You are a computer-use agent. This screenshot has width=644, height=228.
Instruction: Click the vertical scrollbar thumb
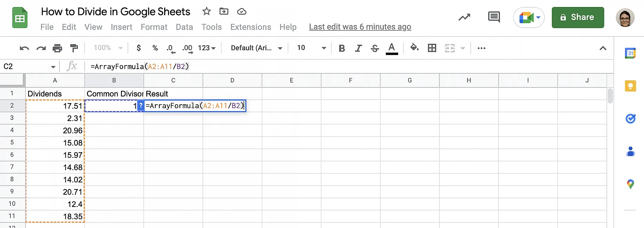point(610,96)
